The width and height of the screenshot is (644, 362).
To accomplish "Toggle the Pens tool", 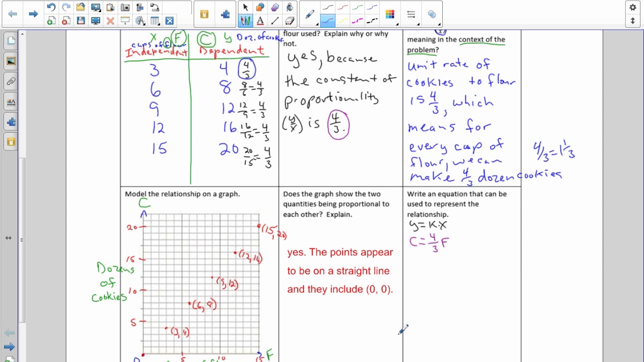I will pyautogui.click(x=246, y=21).
